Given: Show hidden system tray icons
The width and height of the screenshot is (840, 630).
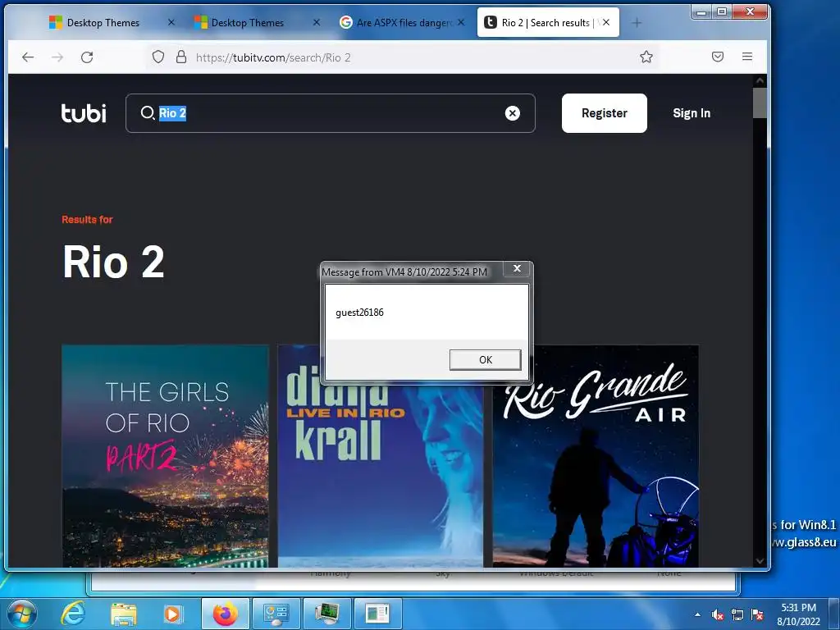Looking at the screenshot, I should point(697,614).
